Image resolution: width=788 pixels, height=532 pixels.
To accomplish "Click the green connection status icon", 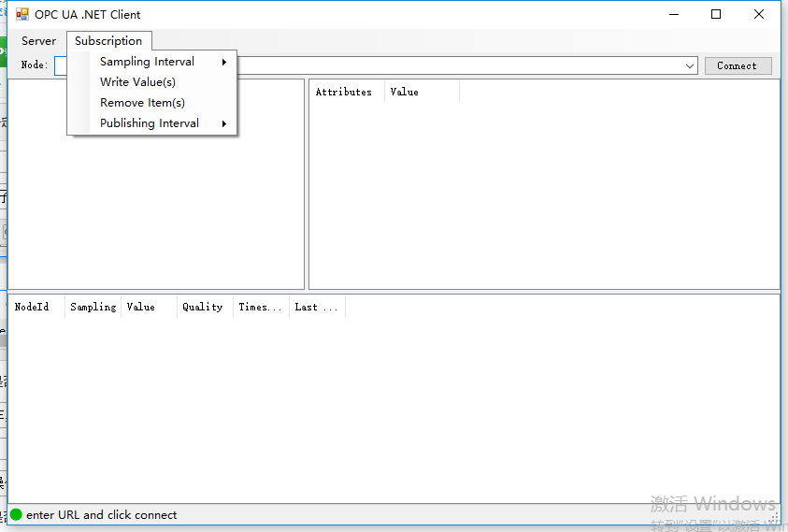I will click(16, 514).
